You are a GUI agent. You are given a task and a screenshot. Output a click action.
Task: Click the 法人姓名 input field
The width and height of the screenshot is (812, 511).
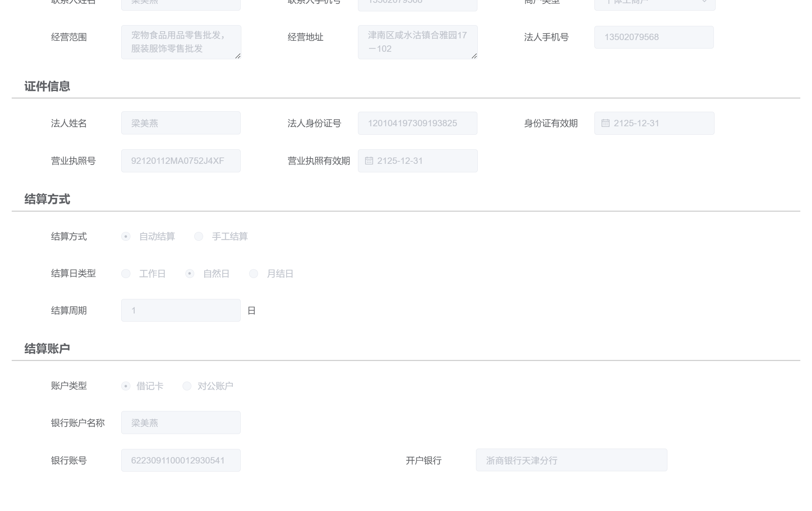click(x=181, y=123)
